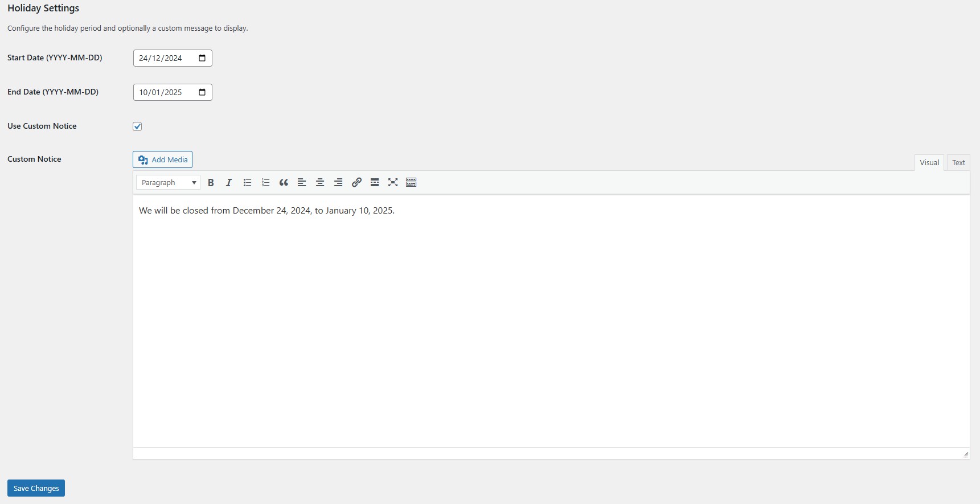Click the Custom Notice field label
980x504 pixels.
point(34,159)
